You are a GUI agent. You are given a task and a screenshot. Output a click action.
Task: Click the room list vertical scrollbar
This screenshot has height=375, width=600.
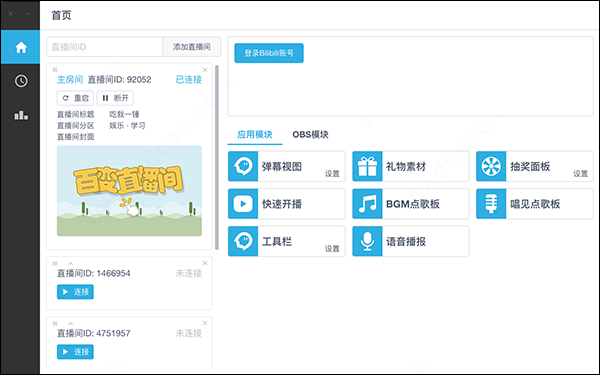click(x=217, y=157)
